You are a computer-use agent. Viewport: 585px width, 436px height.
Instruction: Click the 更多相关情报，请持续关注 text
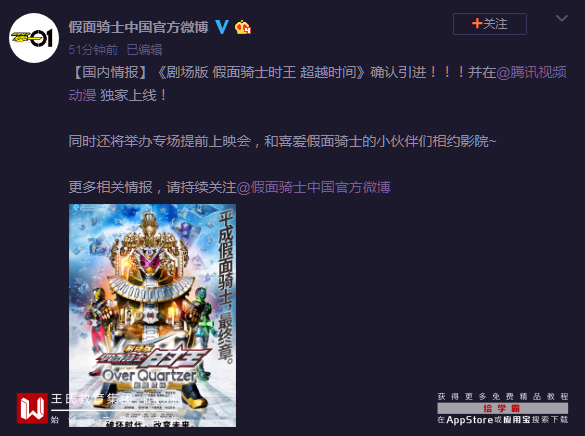[x=153, y=187]
